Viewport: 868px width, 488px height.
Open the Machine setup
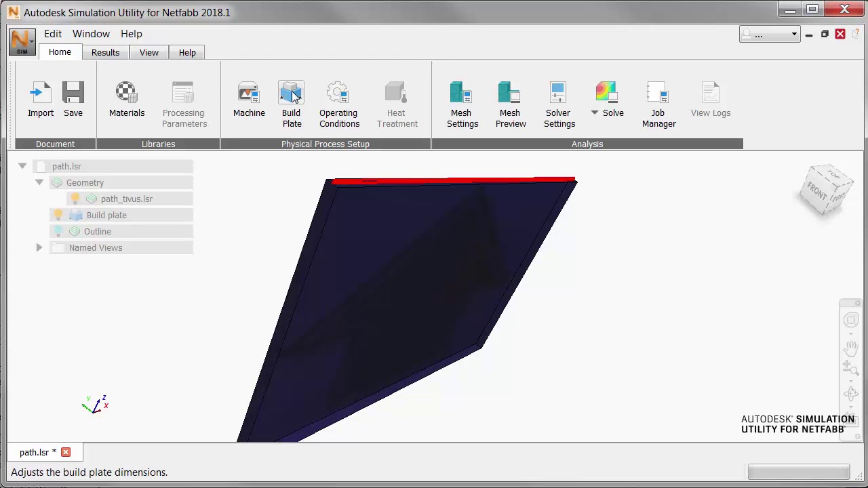coord(249,100)
